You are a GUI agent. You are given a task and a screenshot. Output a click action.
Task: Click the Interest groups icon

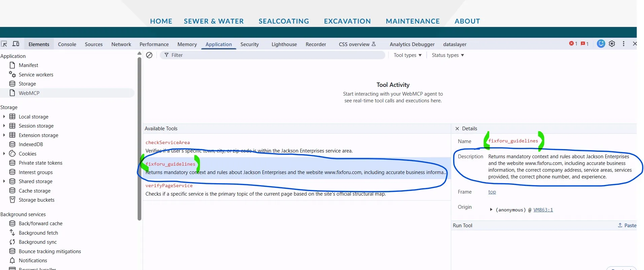12,172
